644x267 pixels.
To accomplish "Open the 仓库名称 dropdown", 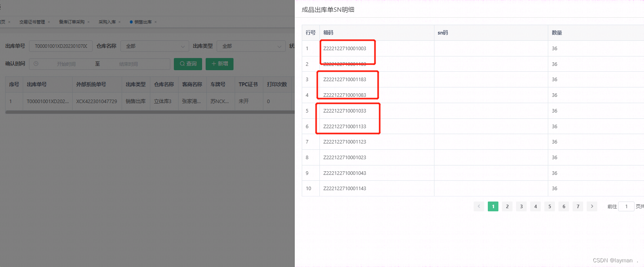I will pyautogui.click(x=155, y=46).
